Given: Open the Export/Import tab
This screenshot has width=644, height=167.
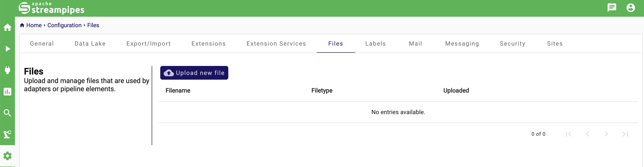Looking at the screenshot, I should (148, 44).
